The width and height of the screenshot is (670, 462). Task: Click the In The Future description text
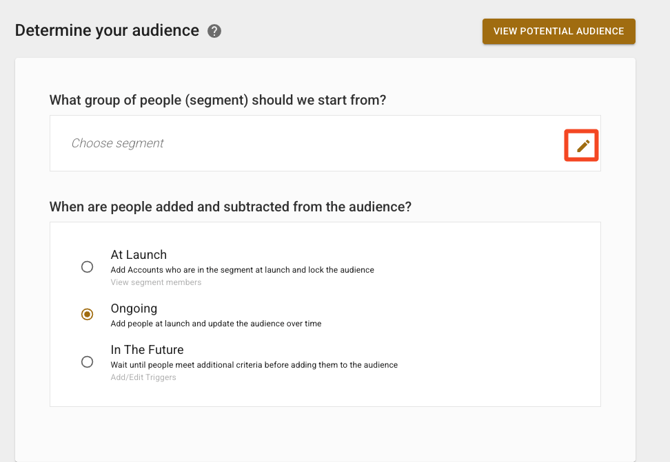[x=253, y=365]
